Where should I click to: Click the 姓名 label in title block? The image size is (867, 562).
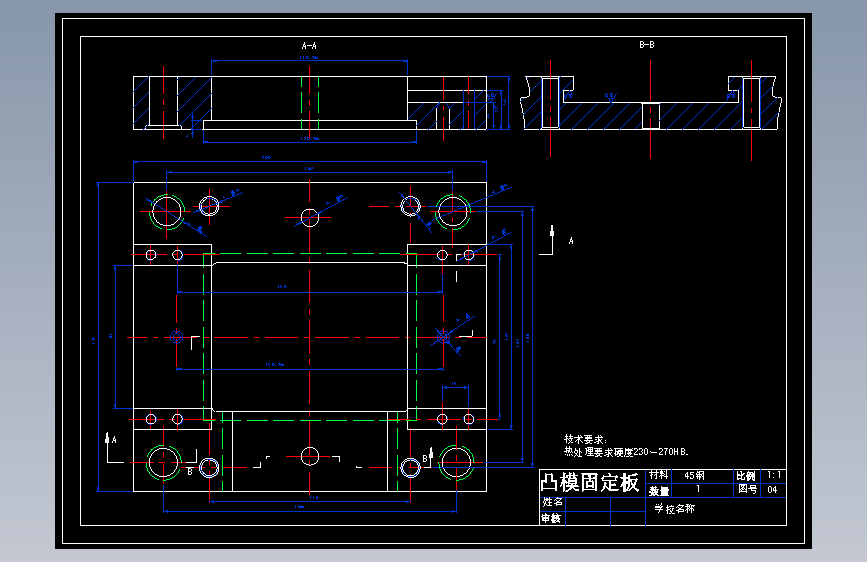552,502
